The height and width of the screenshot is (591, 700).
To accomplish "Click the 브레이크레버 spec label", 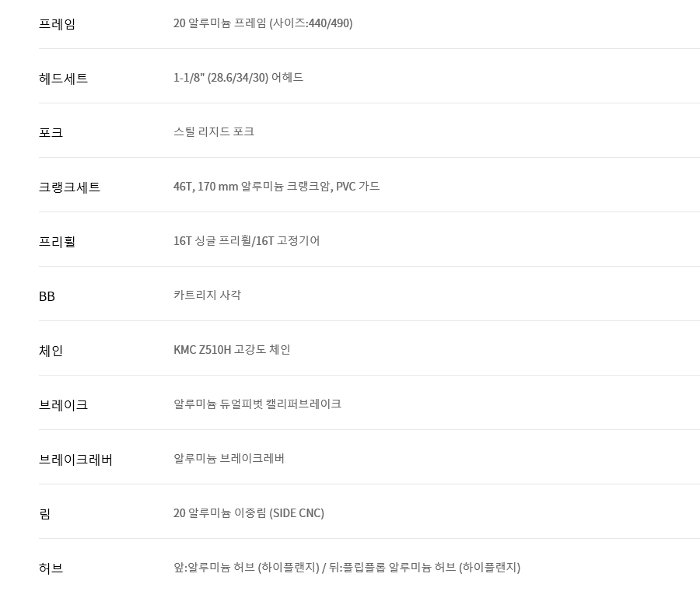I will [75, 460].
